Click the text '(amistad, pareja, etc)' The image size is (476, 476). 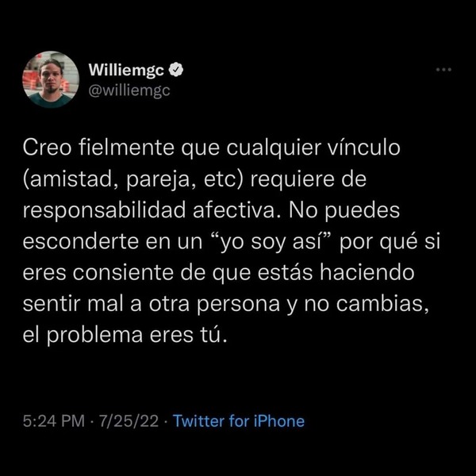[133, 180]
